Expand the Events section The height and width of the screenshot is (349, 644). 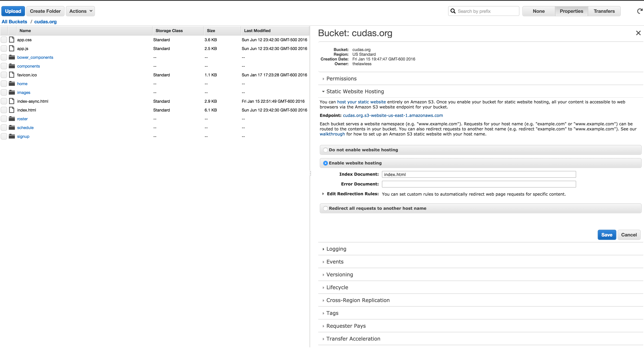coord(335,262)
